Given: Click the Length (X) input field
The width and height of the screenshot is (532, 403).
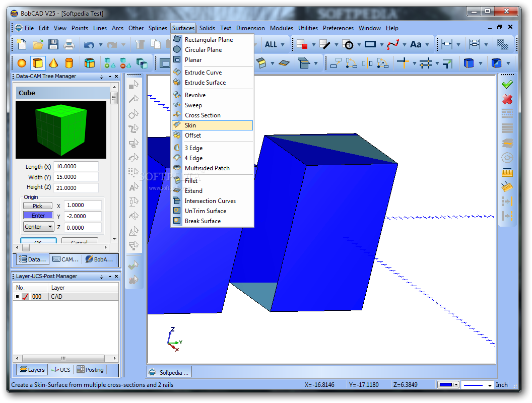Looking at the screenshot, I should click(76, 167).
